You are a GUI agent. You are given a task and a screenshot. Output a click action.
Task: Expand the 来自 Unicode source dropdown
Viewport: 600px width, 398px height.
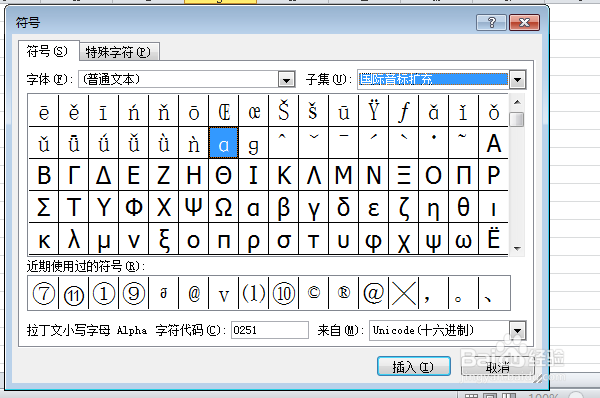click(x=517, y=330)
